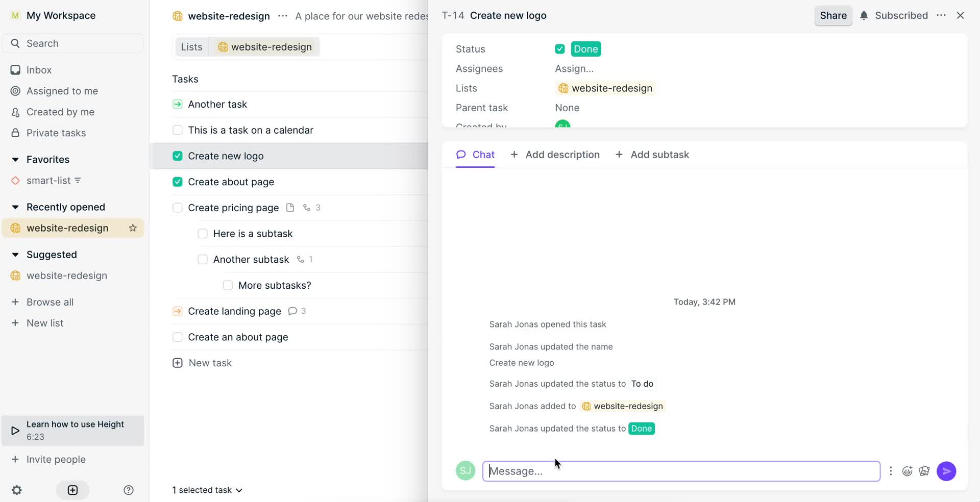980x502 pixels.
Task: Click Add description tab
Action: click(x=555, y=155)
